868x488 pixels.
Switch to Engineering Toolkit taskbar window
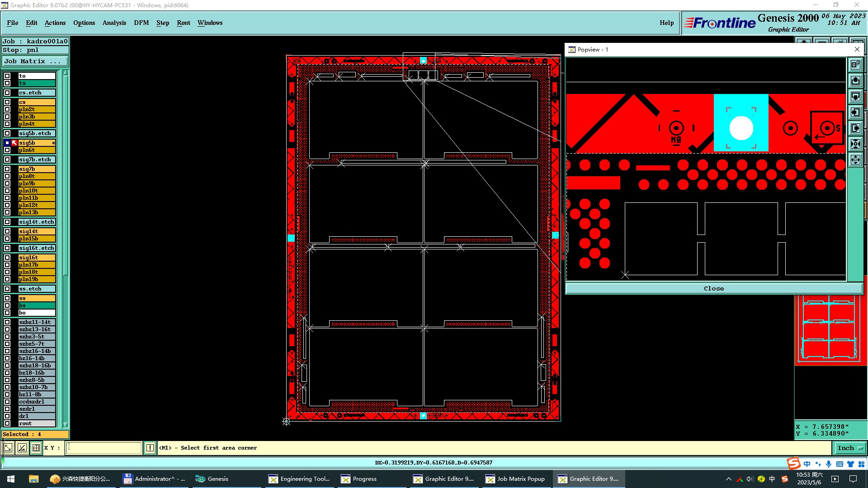tap(300, 479)
